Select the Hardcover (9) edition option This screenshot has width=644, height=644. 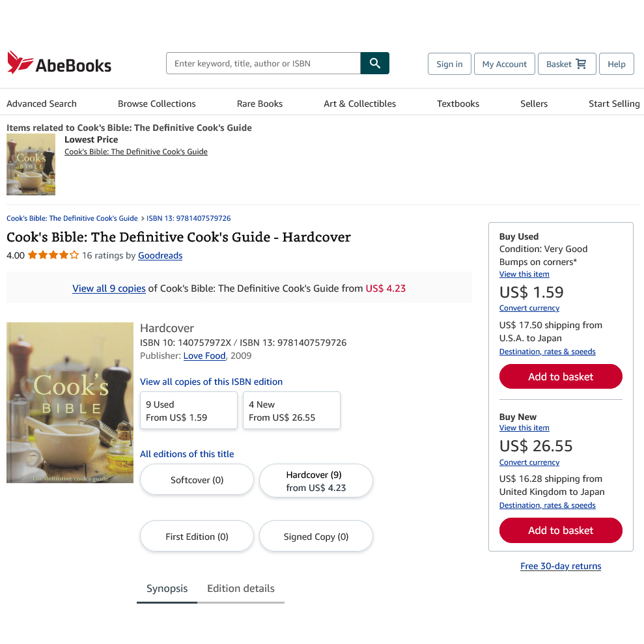[x=316, y=481]
